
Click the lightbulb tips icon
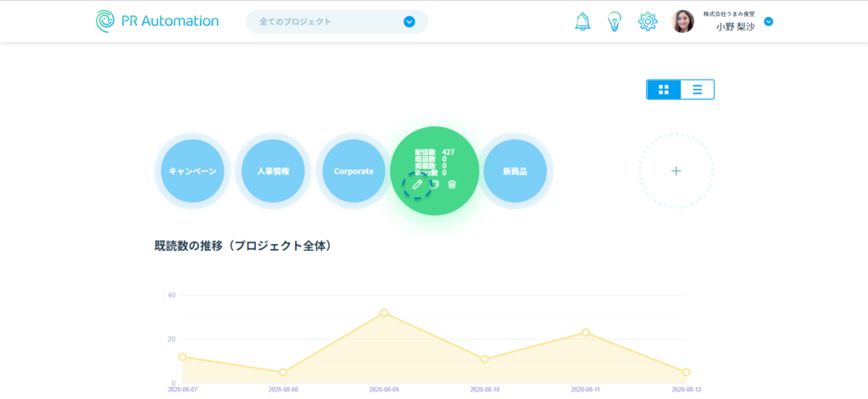click(x=615, y=21)
